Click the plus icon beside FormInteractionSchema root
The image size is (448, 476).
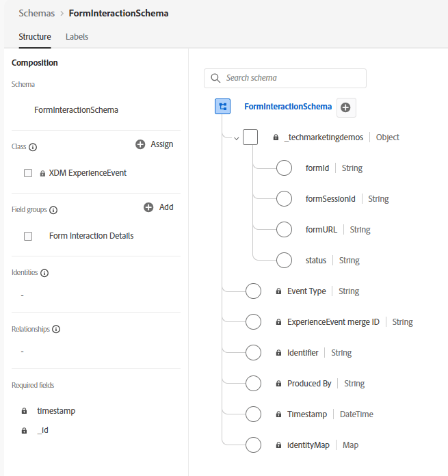(346, 107)
